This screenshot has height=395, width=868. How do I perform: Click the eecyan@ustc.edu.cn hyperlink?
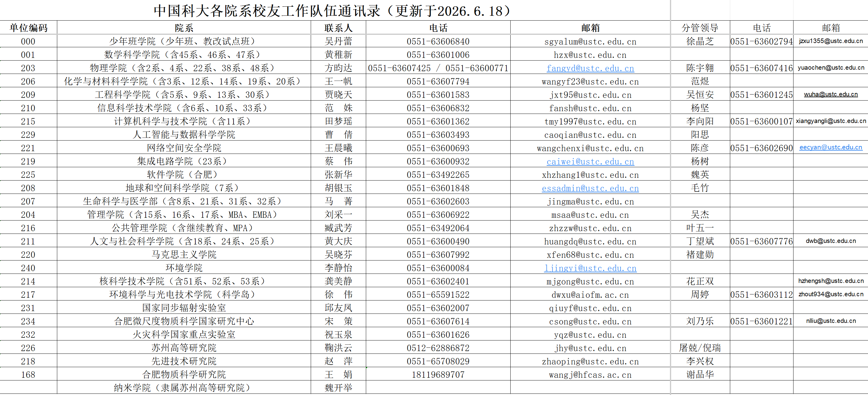click(x=831, y=147)
